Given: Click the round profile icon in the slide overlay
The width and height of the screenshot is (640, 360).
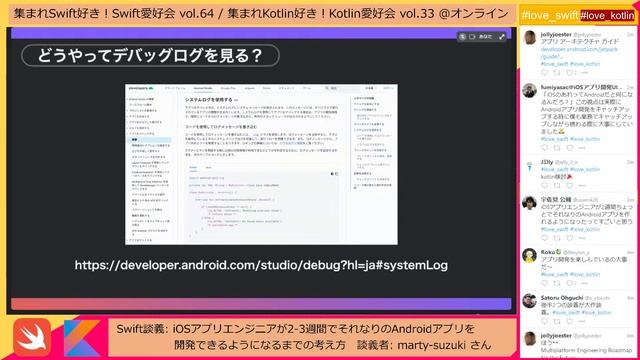Looking at the screenshot, I should (x=462, y=37).
